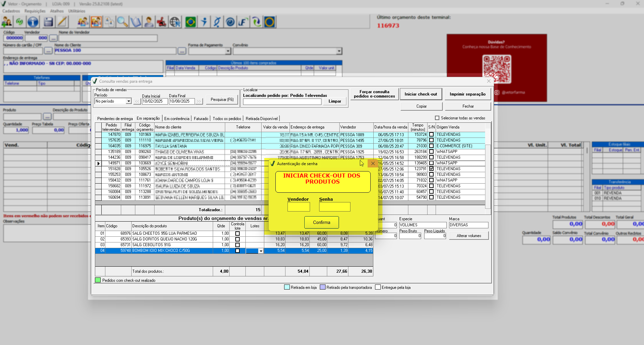Image resolution: width=644 pixels, height=345 pixels.
Task: Toggle S/N checkbox for pedido 147870
Action: pyautogui.click(x=431, y=135)
